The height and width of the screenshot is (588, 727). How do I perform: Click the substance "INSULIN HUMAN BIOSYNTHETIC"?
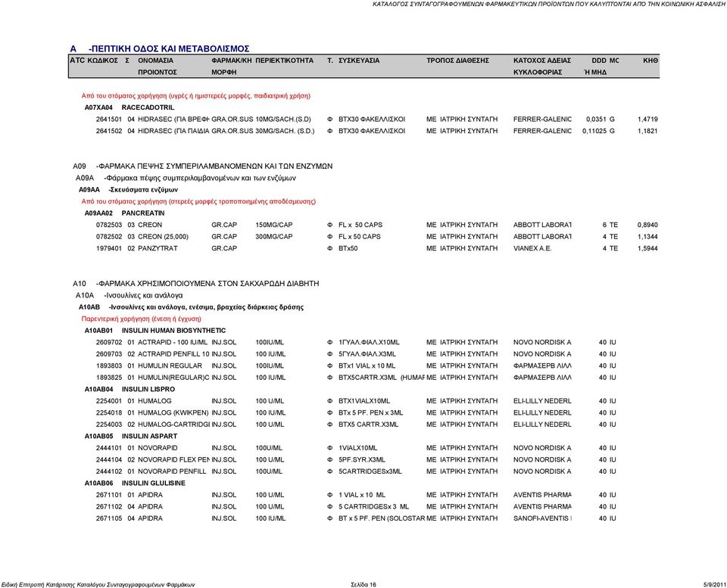pyautogui.click(x=173, y=331)
